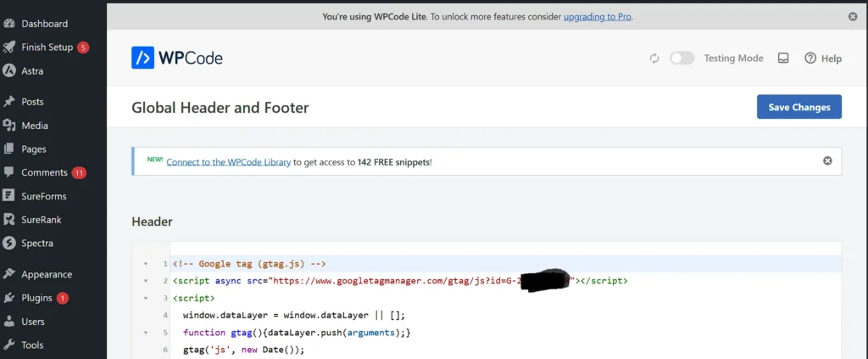This screenshot has width=868, height=359.
Task: Toggle Testing Mode switch
Action: pos(682,59)
